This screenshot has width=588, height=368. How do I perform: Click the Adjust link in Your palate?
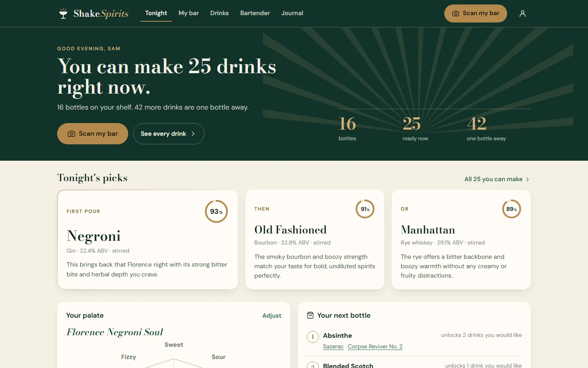(272, 316)
